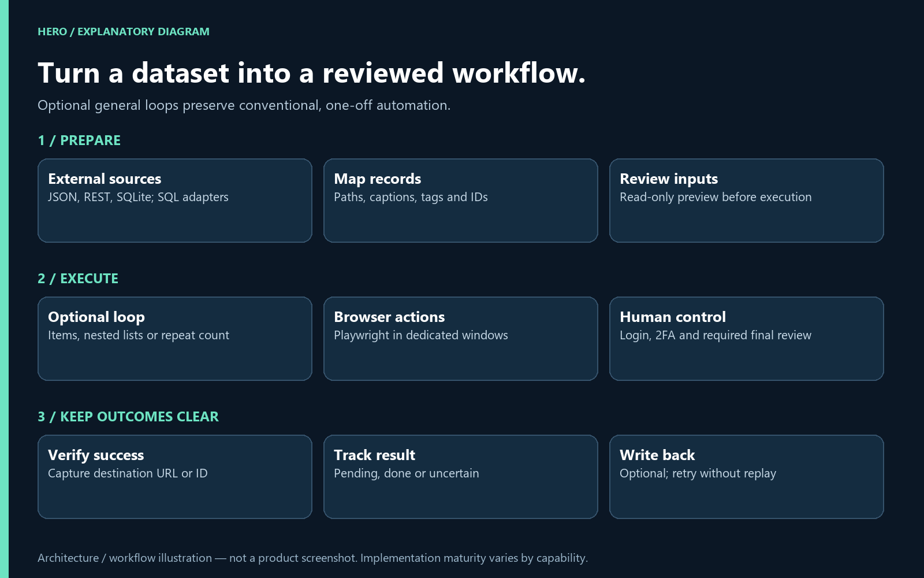
Task: Click the 'HERO / EXPLANATORY DIAGRAM' label
Action: point(124,32)
